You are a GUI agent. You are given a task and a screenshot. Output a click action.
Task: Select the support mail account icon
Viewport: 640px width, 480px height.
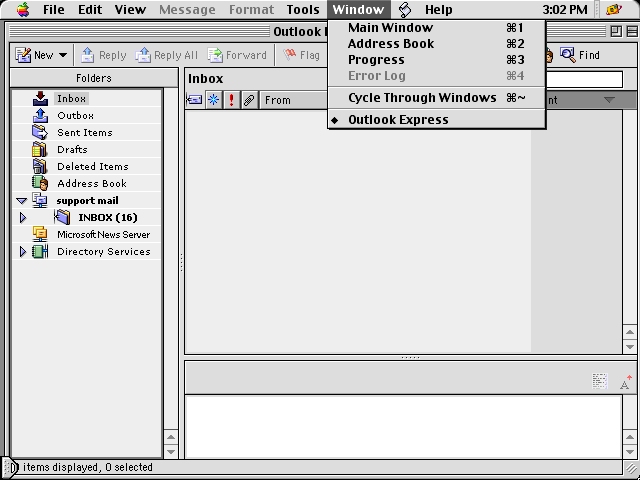[40, 200]
